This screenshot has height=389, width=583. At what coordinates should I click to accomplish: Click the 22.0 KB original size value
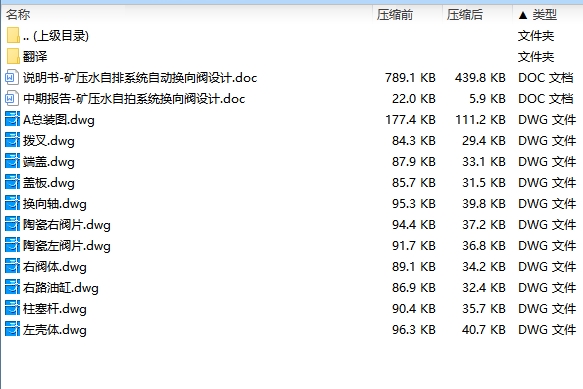tap(414, 99)
